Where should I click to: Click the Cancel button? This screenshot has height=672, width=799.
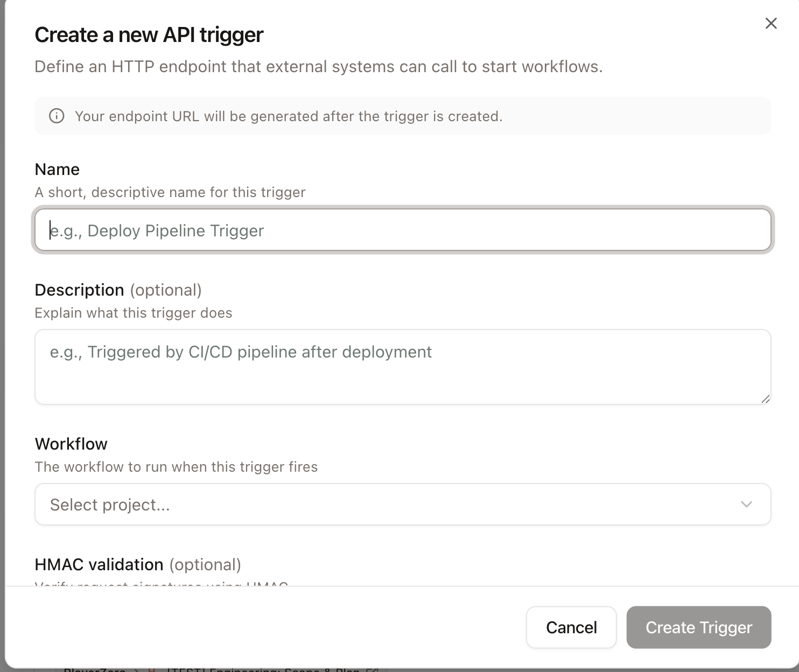tap(571, 627)
